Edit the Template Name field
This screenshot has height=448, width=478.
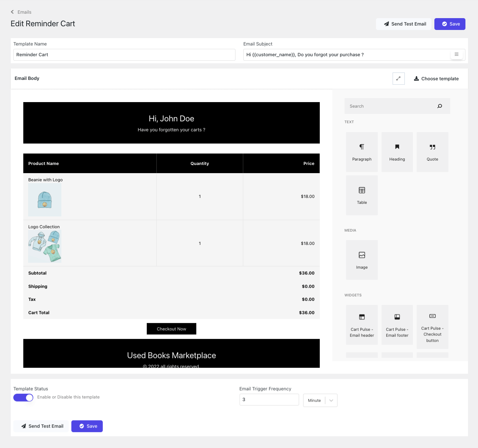pos(124,54)
